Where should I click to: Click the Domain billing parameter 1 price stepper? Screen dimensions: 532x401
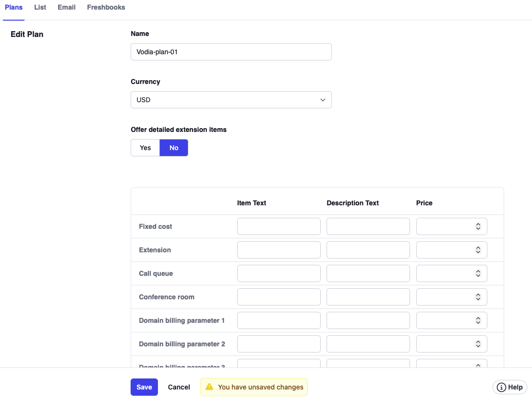[x=478, y=320]
